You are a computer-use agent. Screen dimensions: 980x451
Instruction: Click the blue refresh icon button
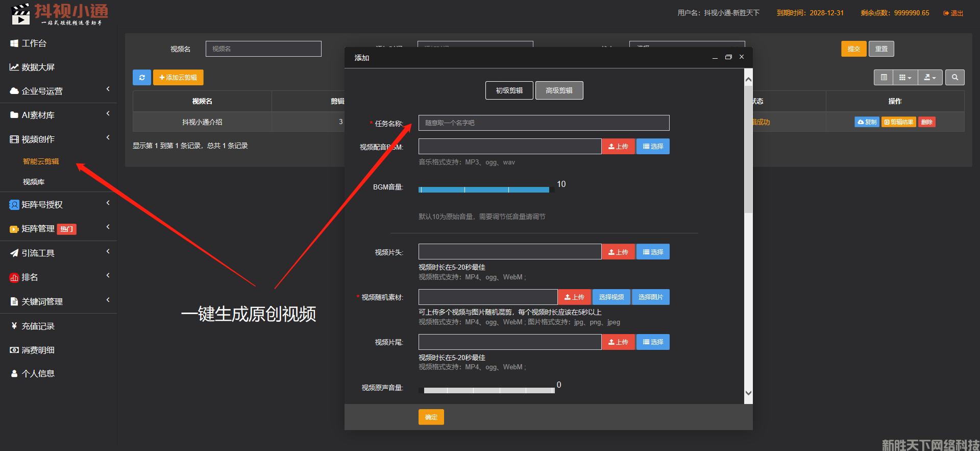(x=142, y=78)
